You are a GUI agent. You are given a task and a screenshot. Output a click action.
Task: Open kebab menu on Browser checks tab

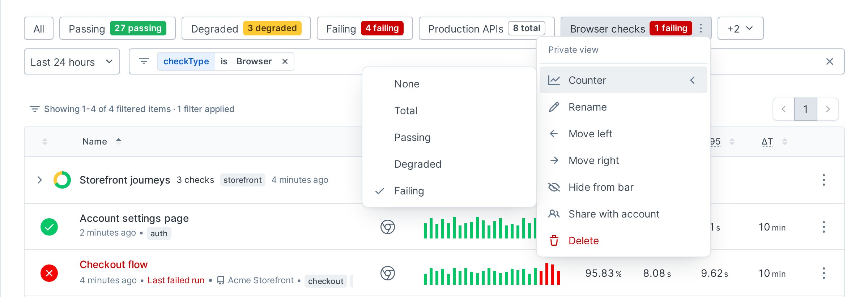(x=701, y=28)
